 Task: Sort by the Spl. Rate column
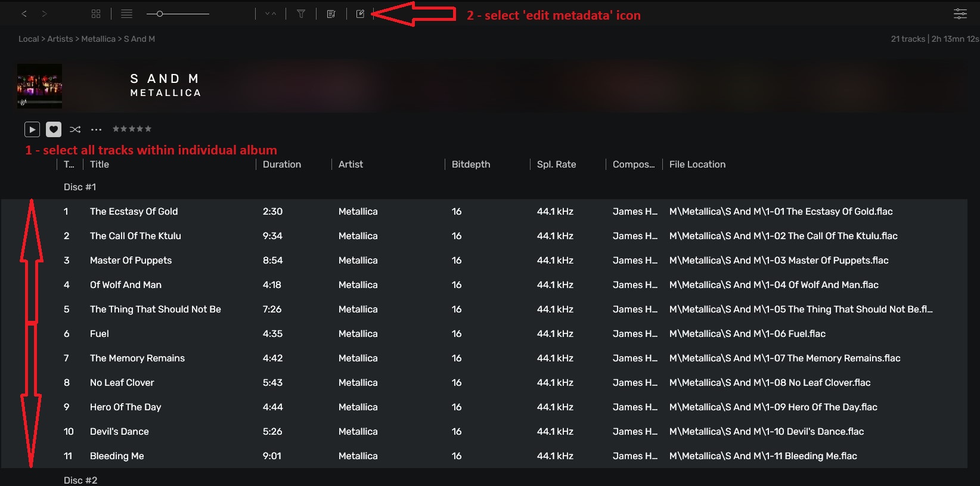click(556, 165)
